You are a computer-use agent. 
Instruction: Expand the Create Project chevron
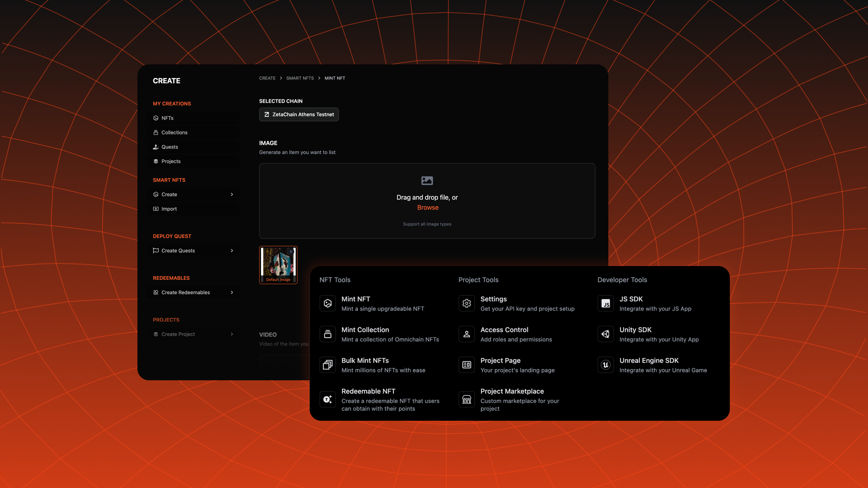tap(232, 334)
